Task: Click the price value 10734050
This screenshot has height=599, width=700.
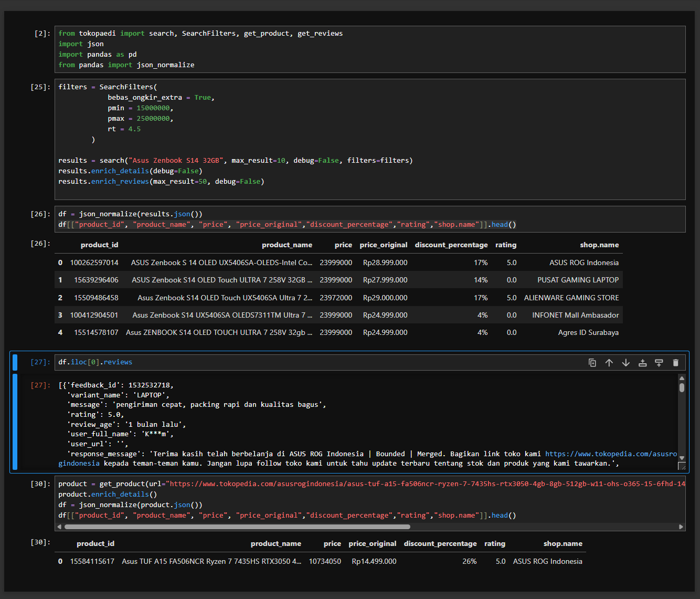Action: pos(325,561)
